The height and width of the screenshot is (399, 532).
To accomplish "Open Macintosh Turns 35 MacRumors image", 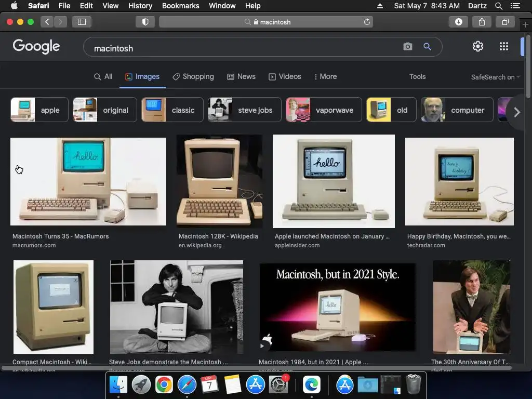I will point(88,181).
